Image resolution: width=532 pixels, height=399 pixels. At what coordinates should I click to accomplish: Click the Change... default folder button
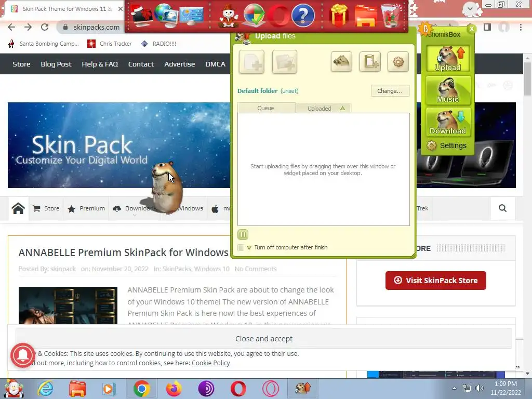(x=390, y=91)
